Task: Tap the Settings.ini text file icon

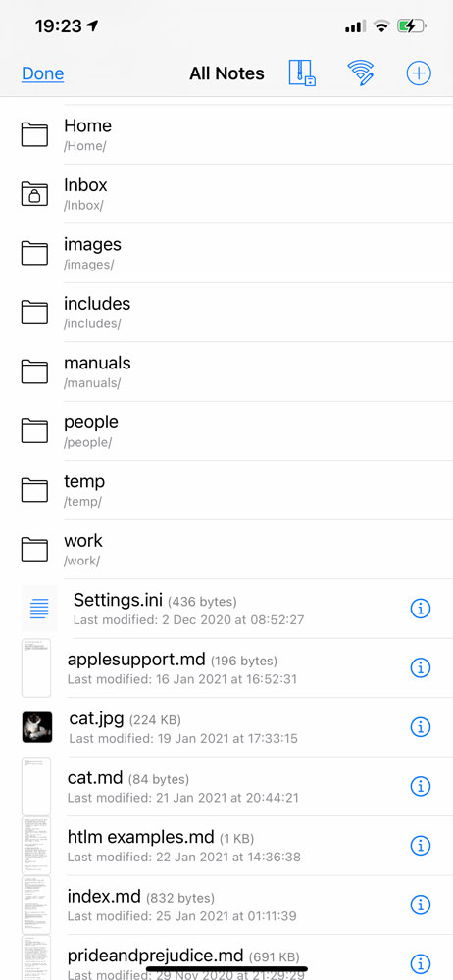Action: (x=39, y=609)
